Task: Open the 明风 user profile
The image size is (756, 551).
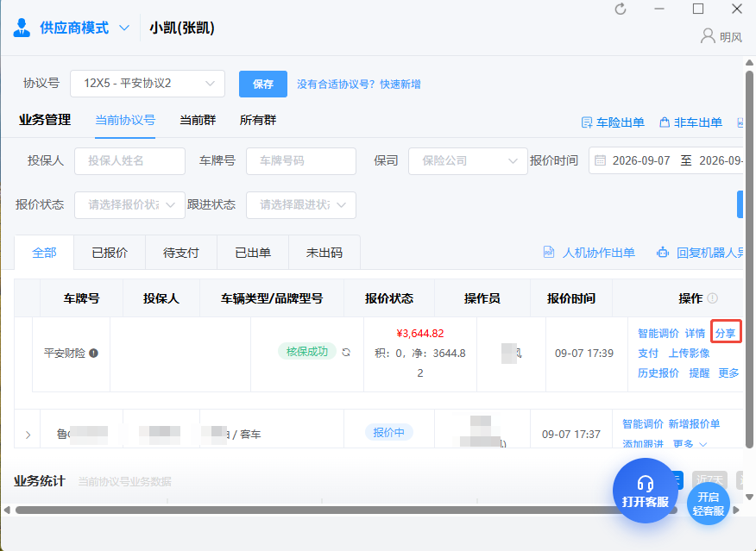Action: 721,36
